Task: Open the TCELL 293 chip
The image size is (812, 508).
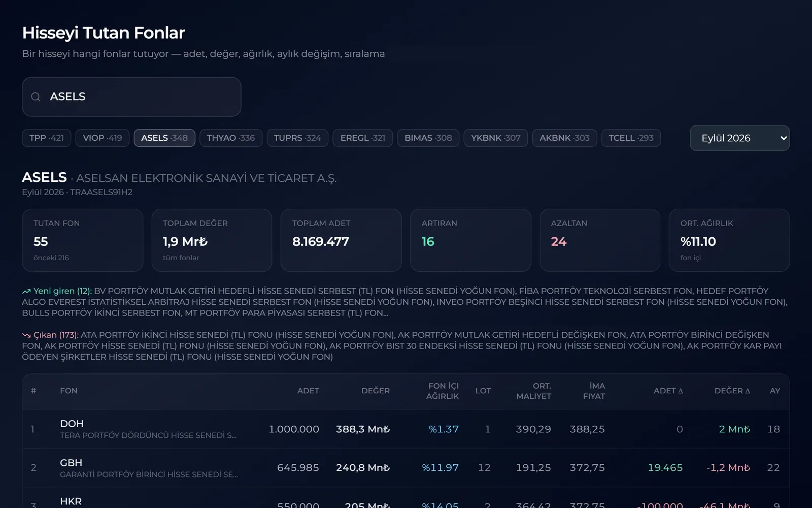Action: coord(631,138)
